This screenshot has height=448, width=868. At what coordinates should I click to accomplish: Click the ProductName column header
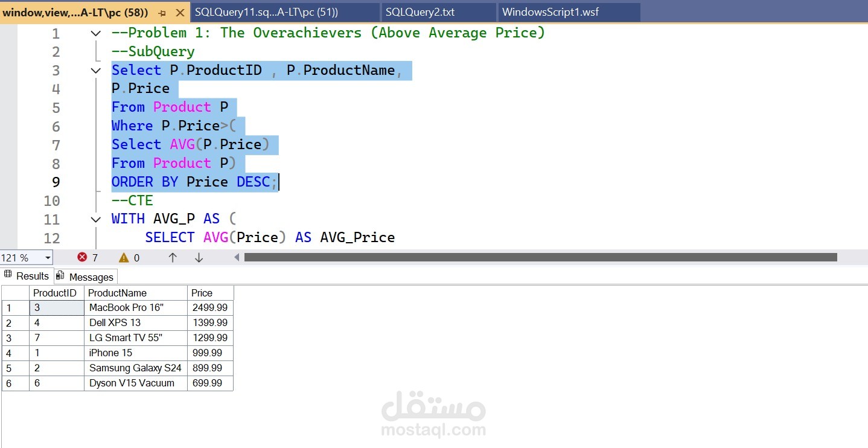click(136, 293)
